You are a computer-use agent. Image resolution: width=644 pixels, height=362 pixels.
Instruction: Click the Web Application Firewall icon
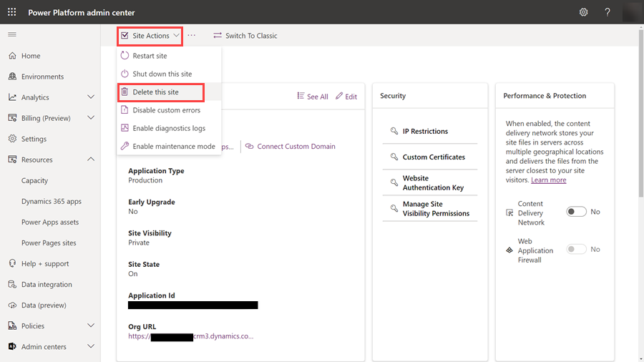click(x=509, y=250)
